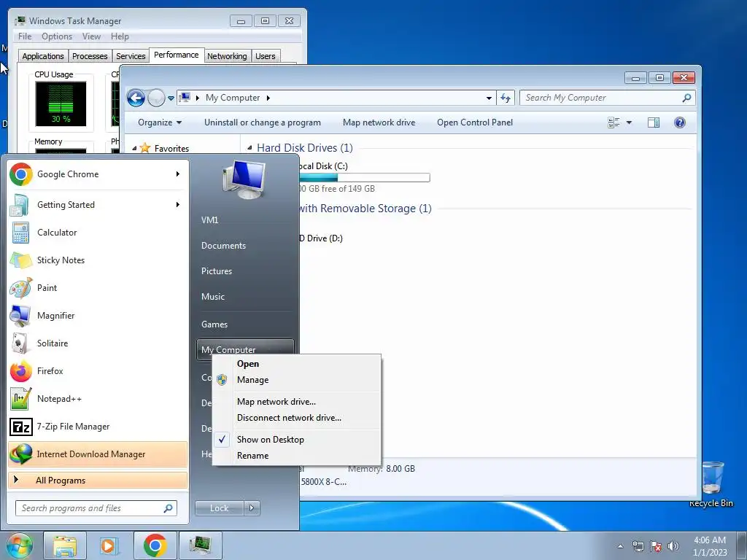Image resolution: width=747 pixels, height=560 pixels.
Task: Switch to Task Manager Processes tab
Action: pyautogui.click(x=90, y=56)
